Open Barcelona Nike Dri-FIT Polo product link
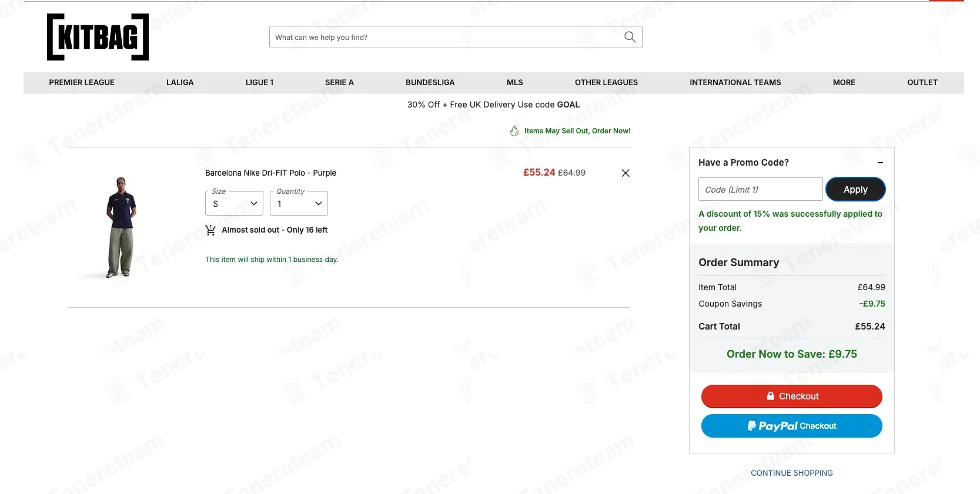Screen dimensions: 980x494 click(x=270, y=173)
